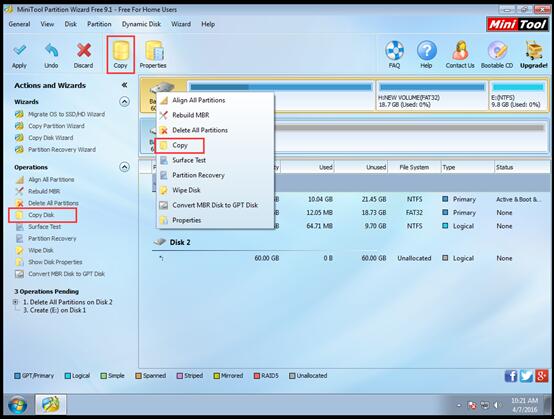The image size is (555, 420).
Task: Choose Delete All Partitions in context menu
Action: (x=215, y=130)
